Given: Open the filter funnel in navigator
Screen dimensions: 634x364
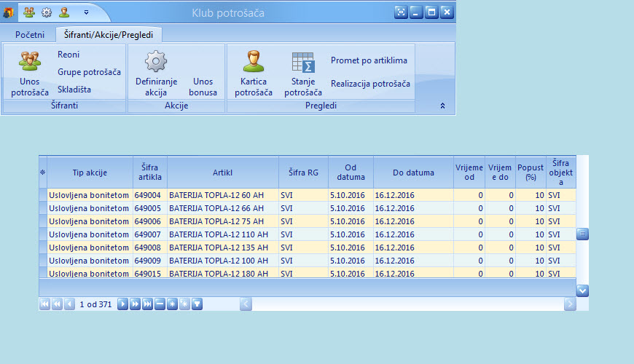Looking at the screenshot, I should 197,304.
